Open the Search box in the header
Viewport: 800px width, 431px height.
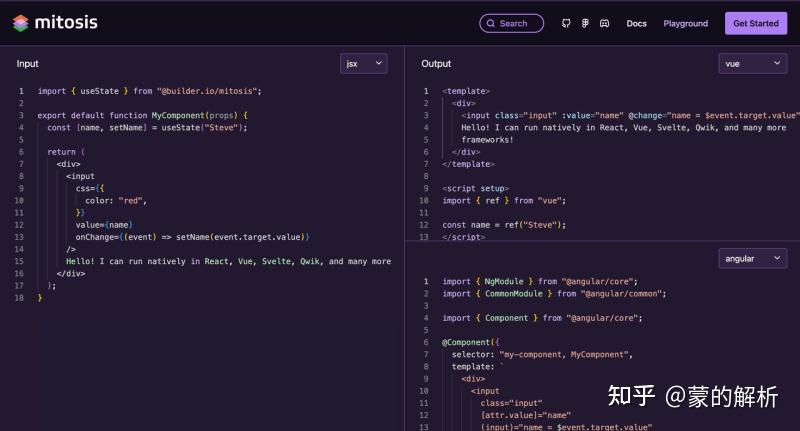click(511, 23)
